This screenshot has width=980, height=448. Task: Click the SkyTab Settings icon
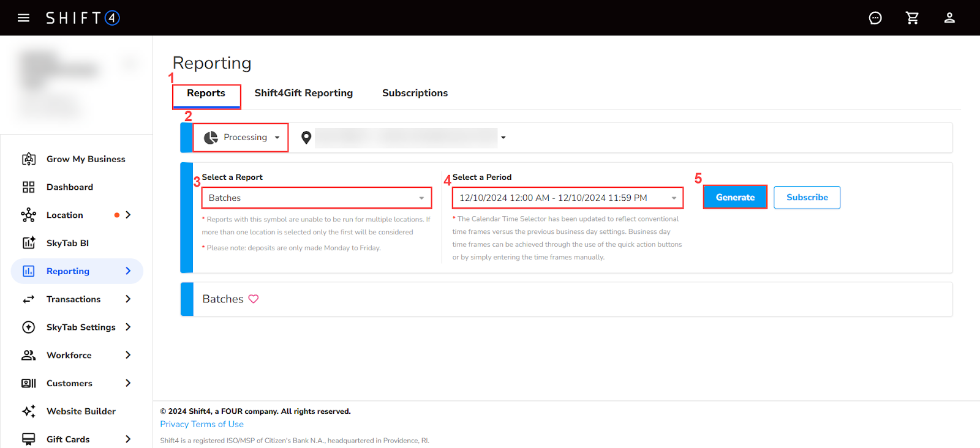coord(29,327)
